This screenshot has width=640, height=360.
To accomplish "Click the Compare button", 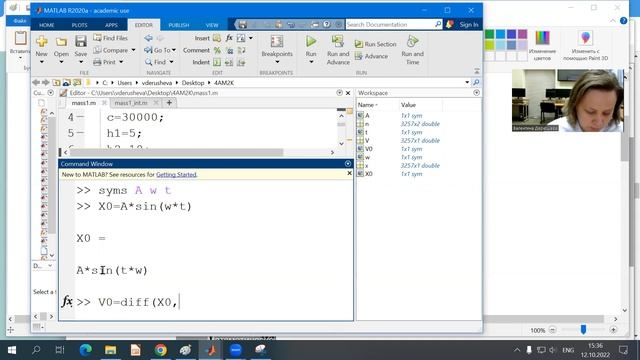I will [x=111, y=50].
